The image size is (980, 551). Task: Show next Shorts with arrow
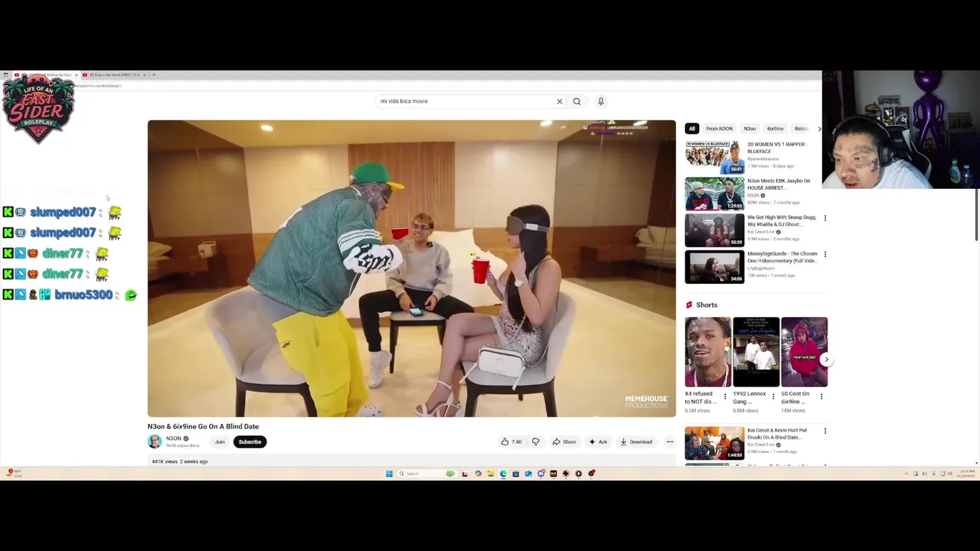(x=826, y=359)
